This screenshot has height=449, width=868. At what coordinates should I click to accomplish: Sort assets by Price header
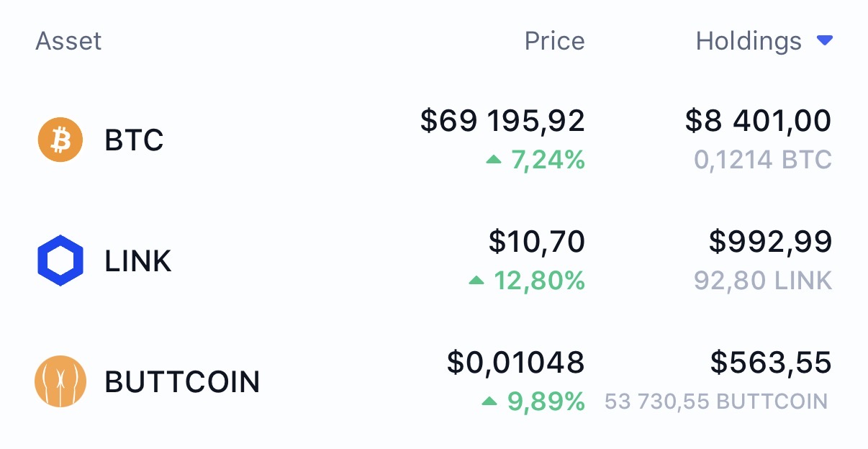(554, 41)
